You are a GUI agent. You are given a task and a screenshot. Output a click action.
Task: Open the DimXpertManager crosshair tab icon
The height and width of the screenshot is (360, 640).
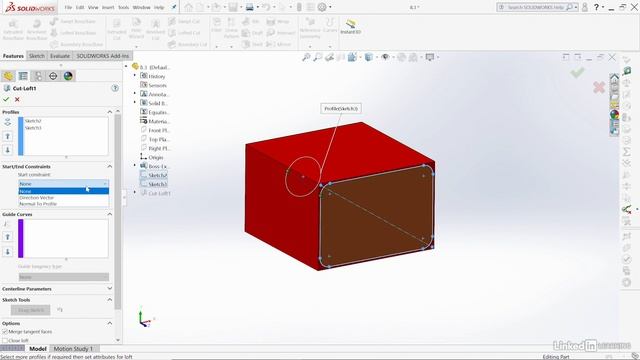[x=53, y=76]
